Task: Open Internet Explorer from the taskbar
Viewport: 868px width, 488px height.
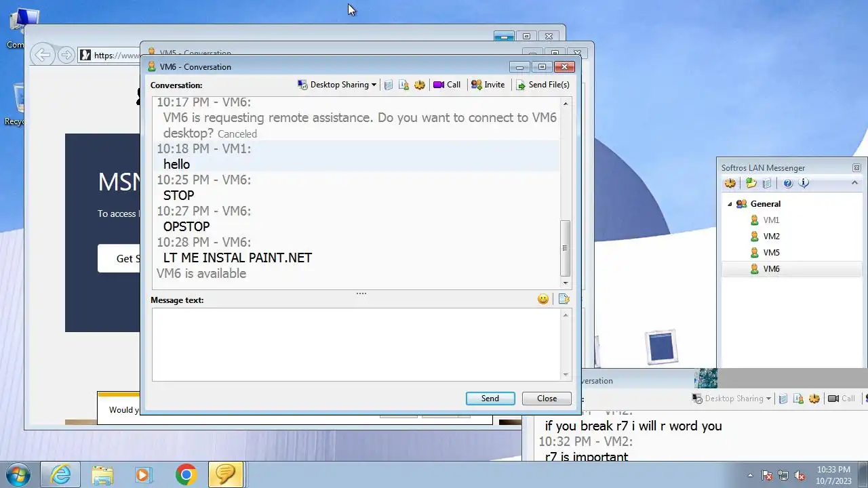Action: point(60,474)
